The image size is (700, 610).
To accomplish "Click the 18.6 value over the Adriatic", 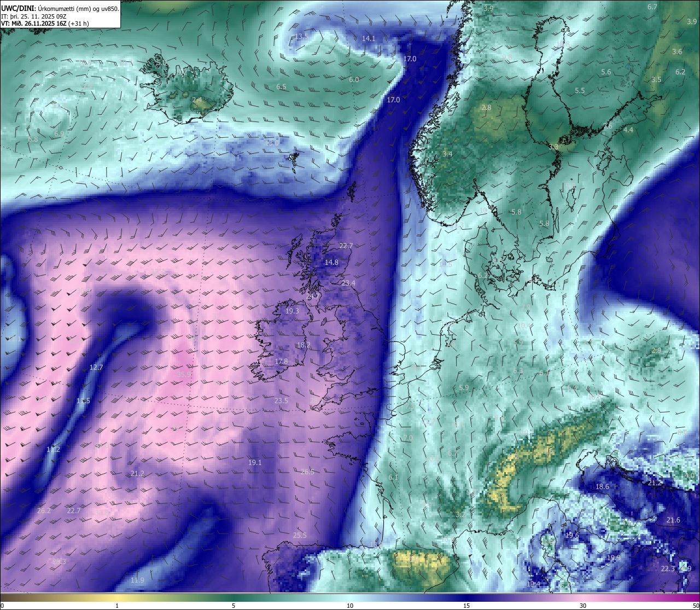I will pos(602,486).
